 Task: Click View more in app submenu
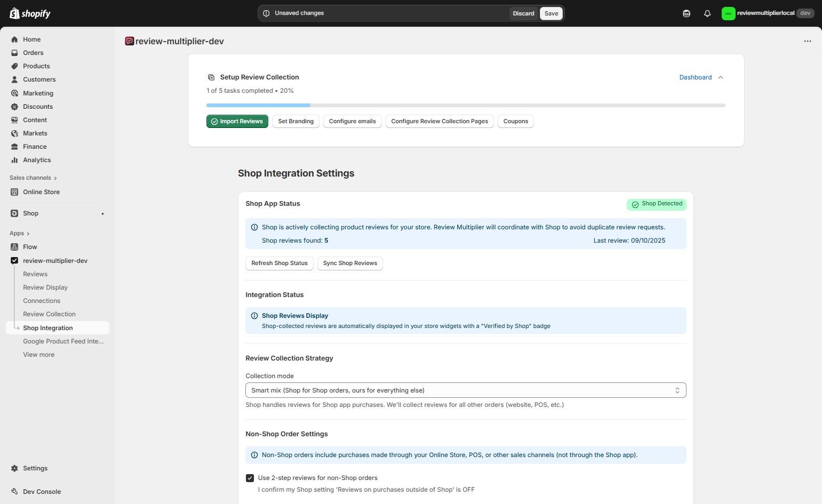pyautogui.click(x=38, y=355)
